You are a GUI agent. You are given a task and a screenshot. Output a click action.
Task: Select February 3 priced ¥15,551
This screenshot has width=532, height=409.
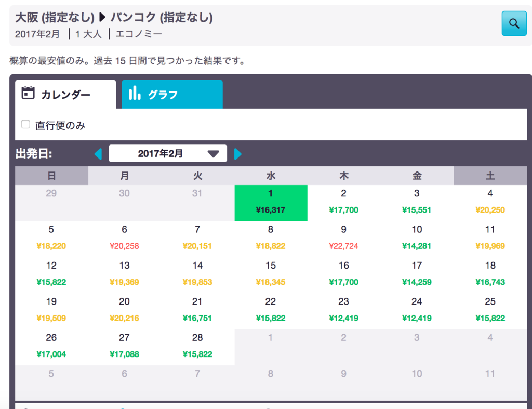click(417, 203)
